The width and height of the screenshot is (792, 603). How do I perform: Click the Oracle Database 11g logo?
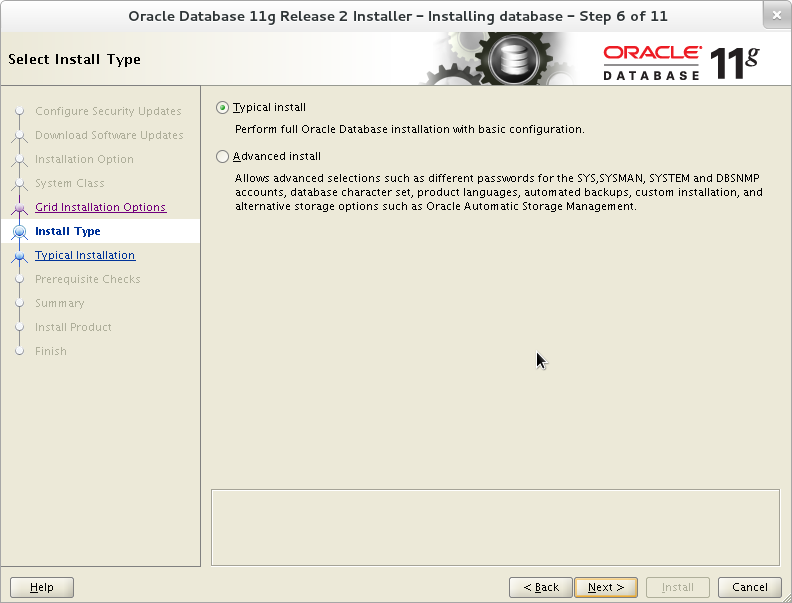coord(681,63)
